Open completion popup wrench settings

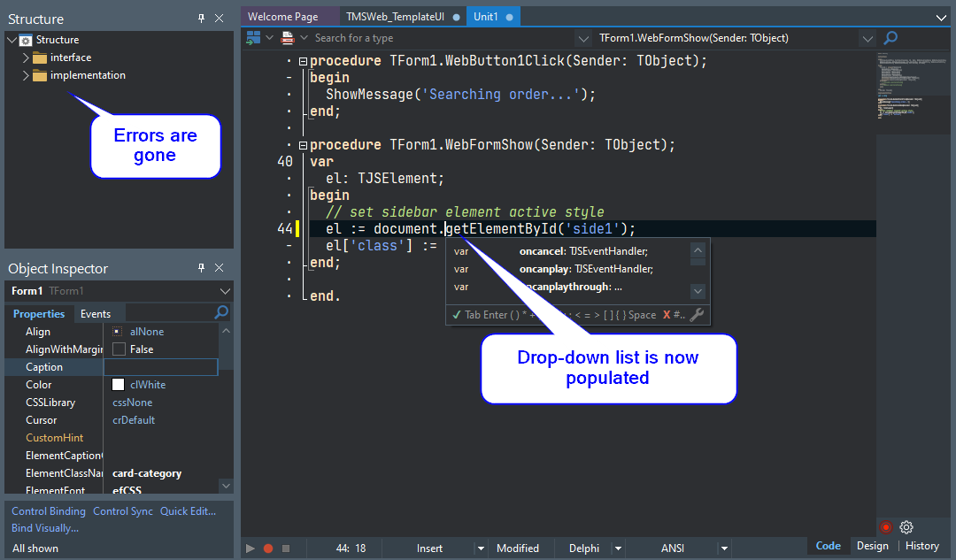pos(697,314)
